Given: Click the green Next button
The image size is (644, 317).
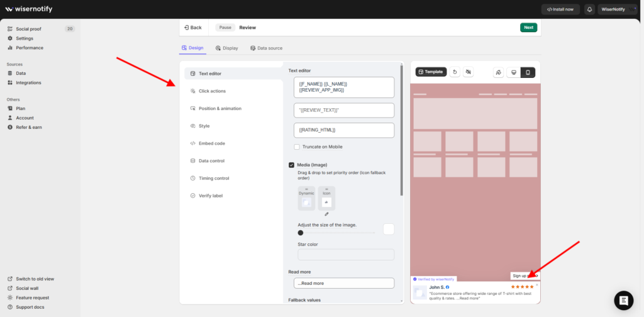Looking at the screenshot, I should pos(528,28).
